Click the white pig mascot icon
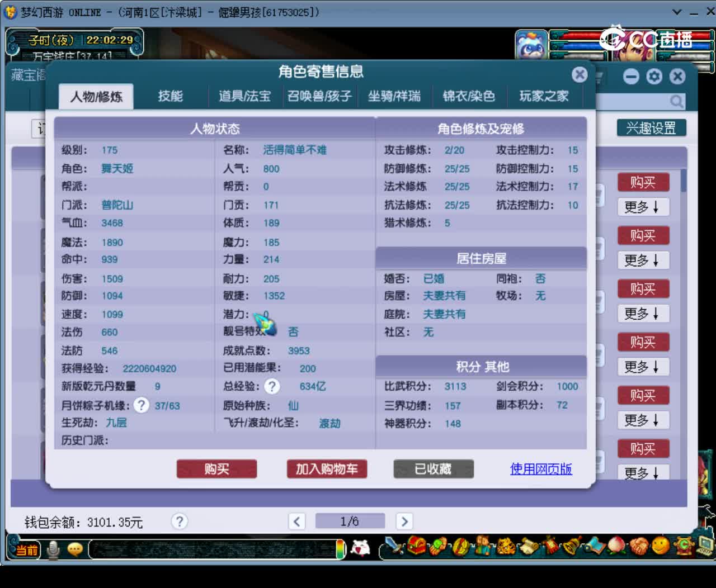The width and height of the screenshot is (716, 588). point(360,548)
